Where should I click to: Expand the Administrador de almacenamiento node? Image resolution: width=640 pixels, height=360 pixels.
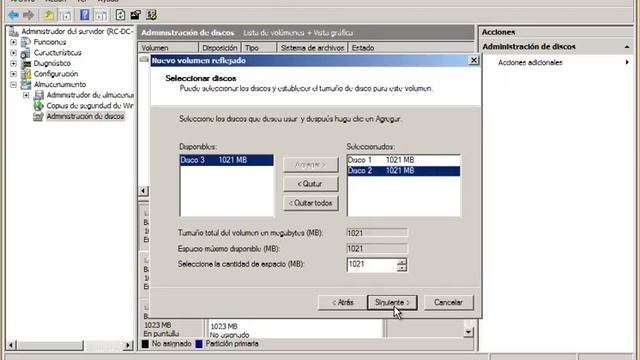tap(26, 95)
